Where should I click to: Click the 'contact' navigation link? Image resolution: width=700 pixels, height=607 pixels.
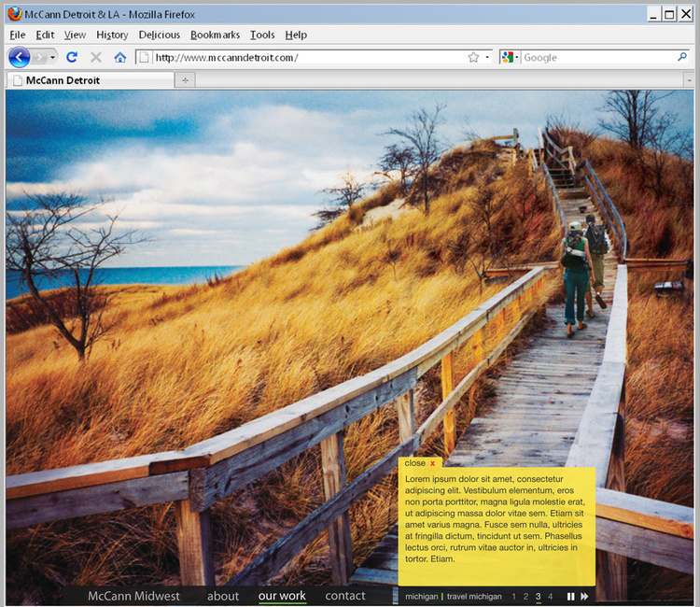click(x=345, y=596)
